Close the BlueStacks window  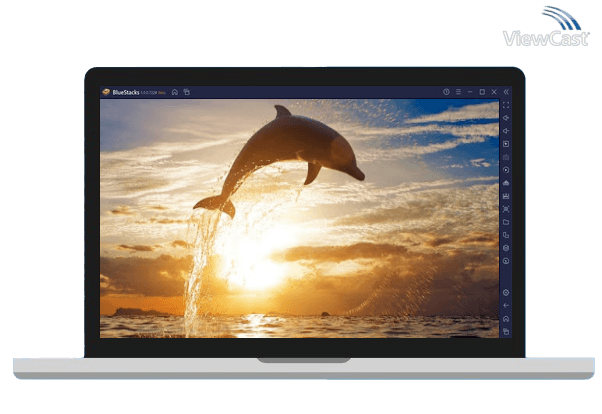tap(494, 92)
